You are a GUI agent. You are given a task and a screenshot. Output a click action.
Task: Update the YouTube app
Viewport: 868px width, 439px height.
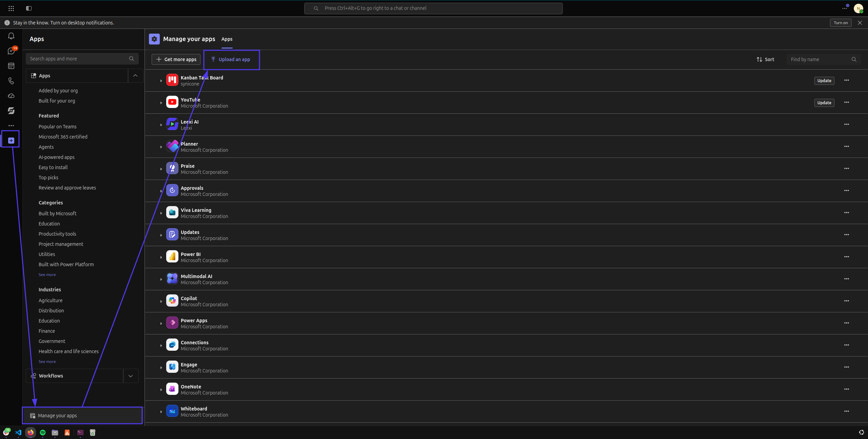pos(824,103)
